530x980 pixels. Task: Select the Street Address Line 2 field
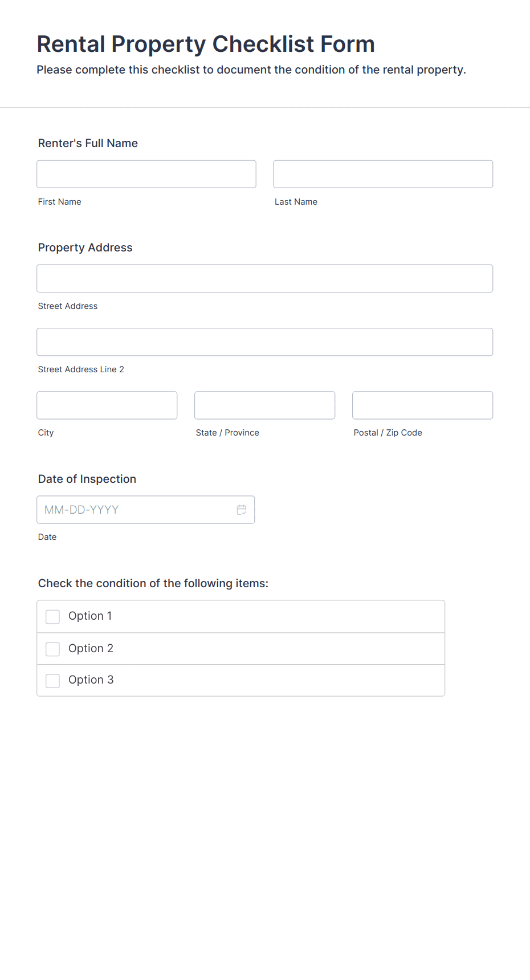pyautogui.click(x=264, y=341)
